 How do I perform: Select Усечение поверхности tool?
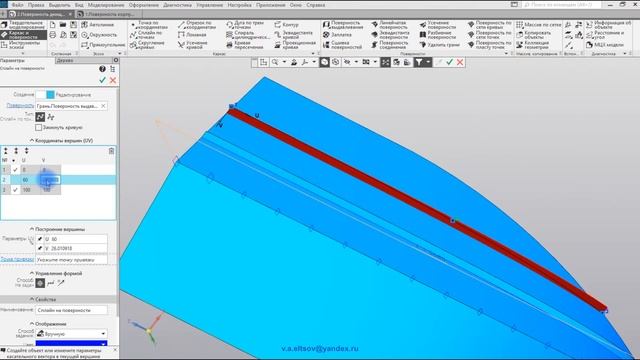pos(438,25)
